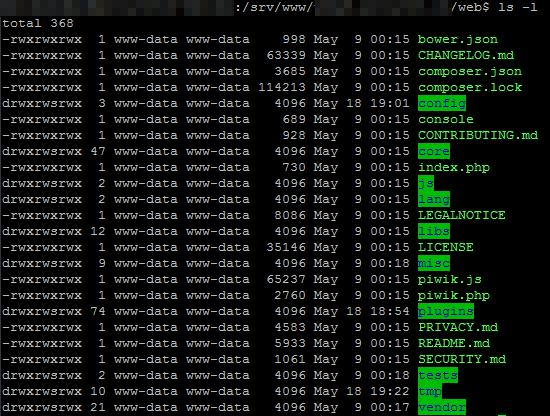
Task: Select composer.lock file name
Action: [x=470, y=87]
